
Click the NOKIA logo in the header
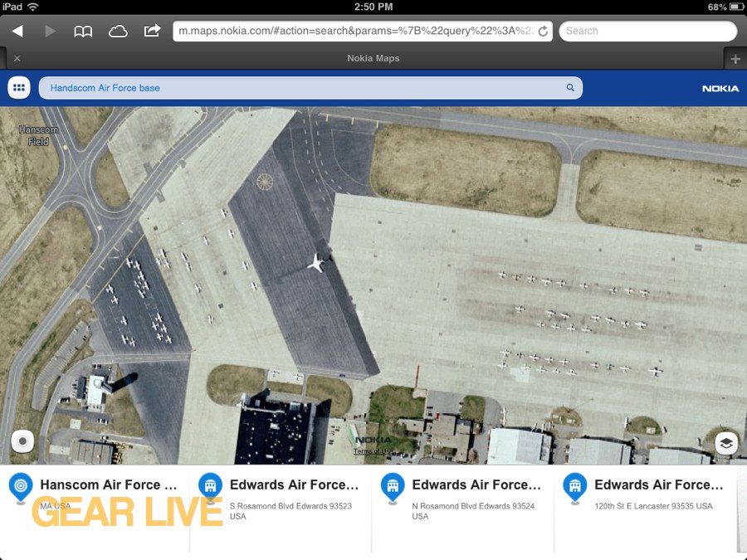tap(720, 89)
